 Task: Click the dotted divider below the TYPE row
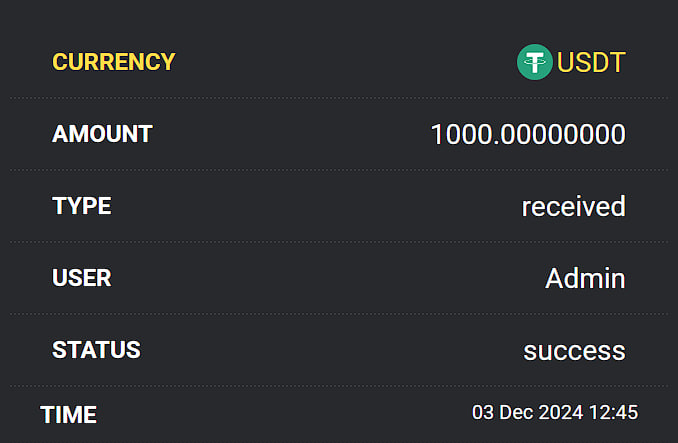(x=339, y=242)
